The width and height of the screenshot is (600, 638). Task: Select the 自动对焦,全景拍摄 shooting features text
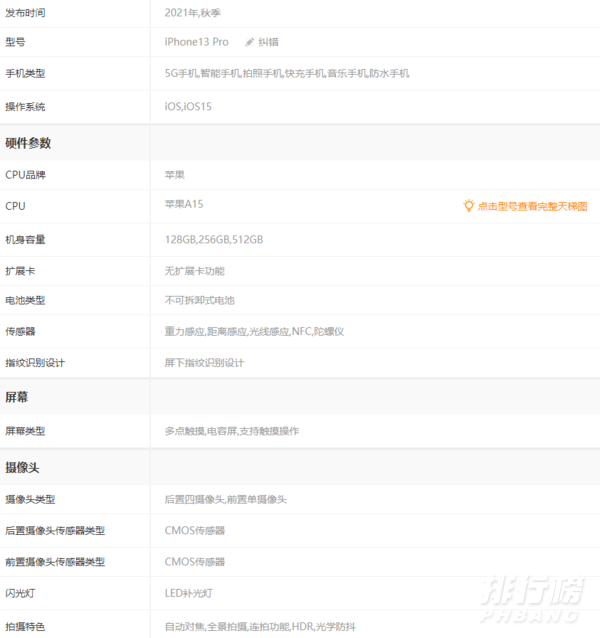(260, 627)
